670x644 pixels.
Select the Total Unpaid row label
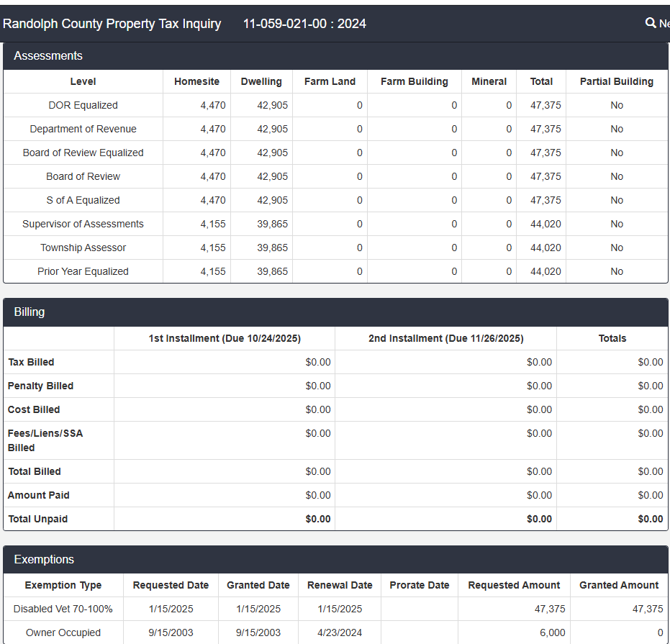pyautogui.click(x=37, y=519)
